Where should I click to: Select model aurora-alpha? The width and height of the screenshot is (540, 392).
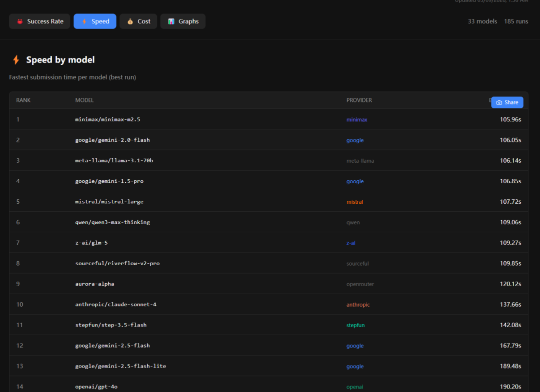(x=94, y=284)
